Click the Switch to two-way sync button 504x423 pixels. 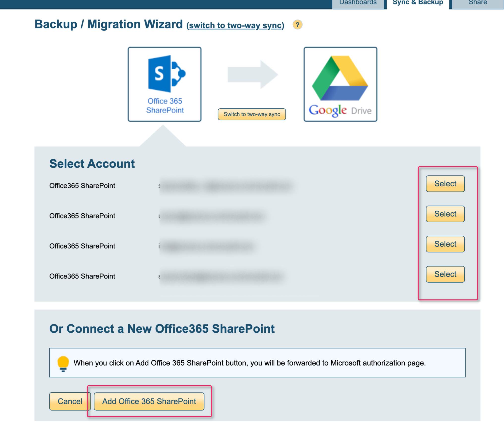[252, 114]
